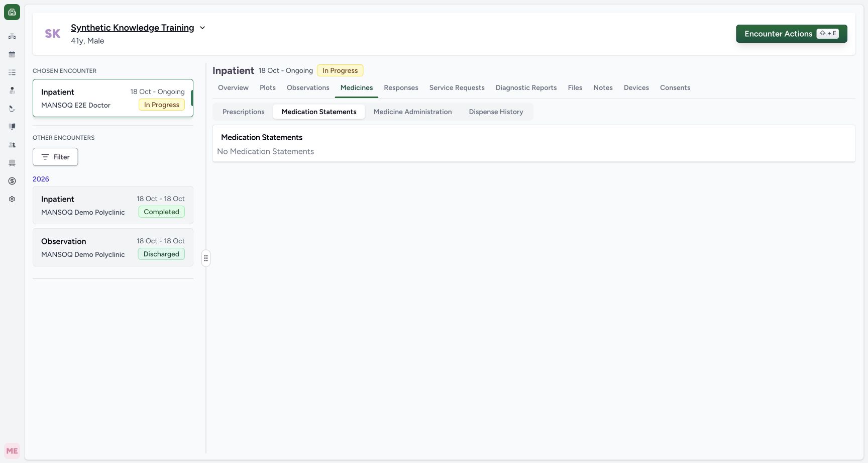Select the Medicines tab
The image size is (868, 463).
[x=357, y=87]
